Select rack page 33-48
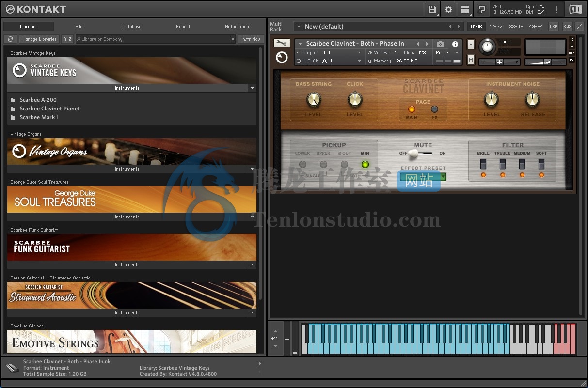 click(x=516, y=27)
